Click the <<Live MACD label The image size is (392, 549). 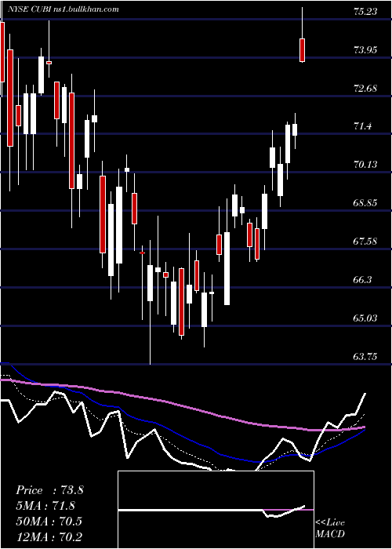pos(330,529)
